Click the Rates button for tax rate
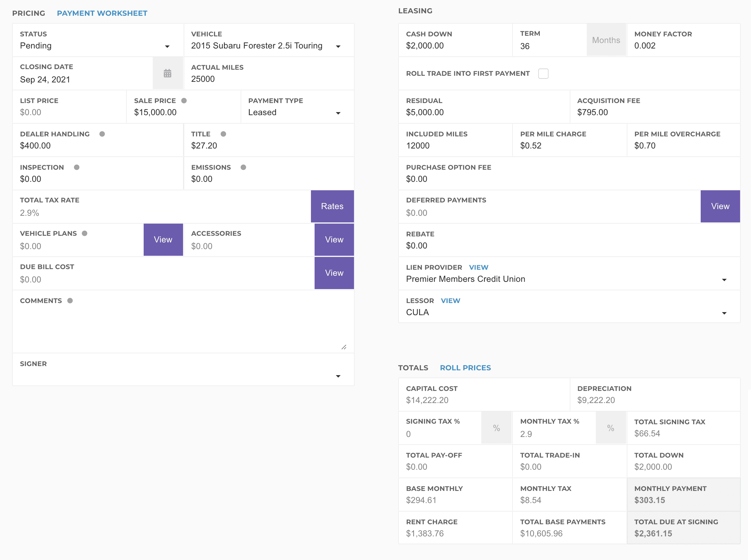751x560 pixels. [x=332, y=206]
